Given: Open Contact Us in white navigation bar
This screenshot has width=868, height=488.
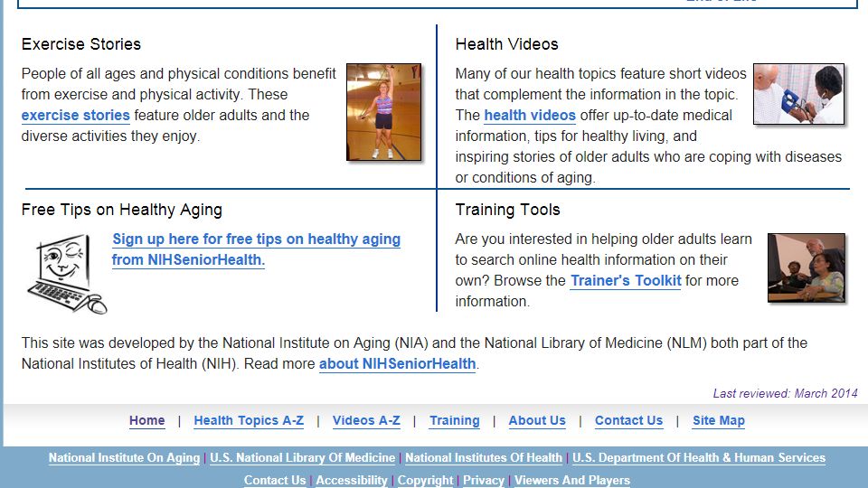Looking at the screenshot, I should pyautogui.click(x=629, y=420).
